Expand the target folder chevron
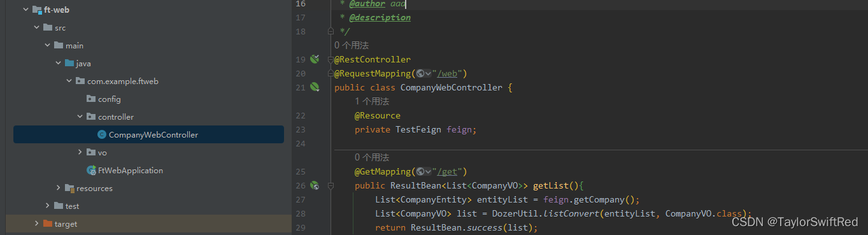The image size is (868, 235). tap(36, 224)
